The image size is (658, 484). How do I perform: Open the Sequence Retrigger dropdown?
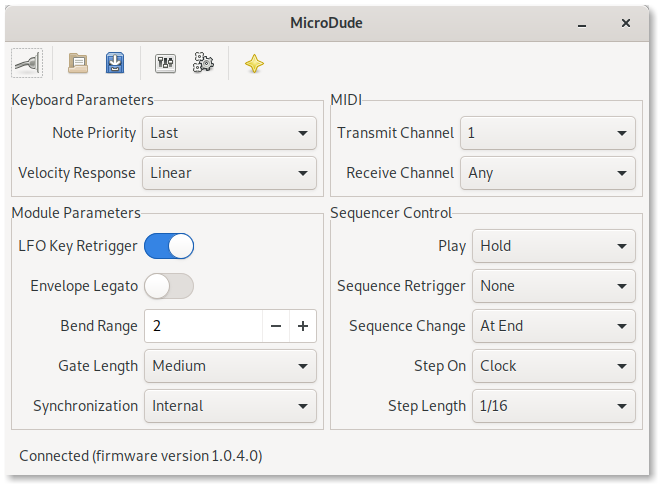tap(554, 286)
